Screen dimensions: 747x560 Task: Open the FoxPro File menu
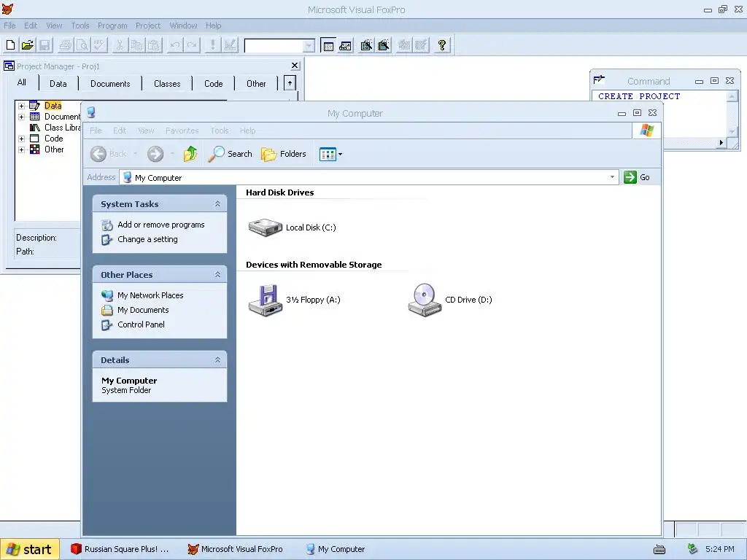tap(9, 26)
